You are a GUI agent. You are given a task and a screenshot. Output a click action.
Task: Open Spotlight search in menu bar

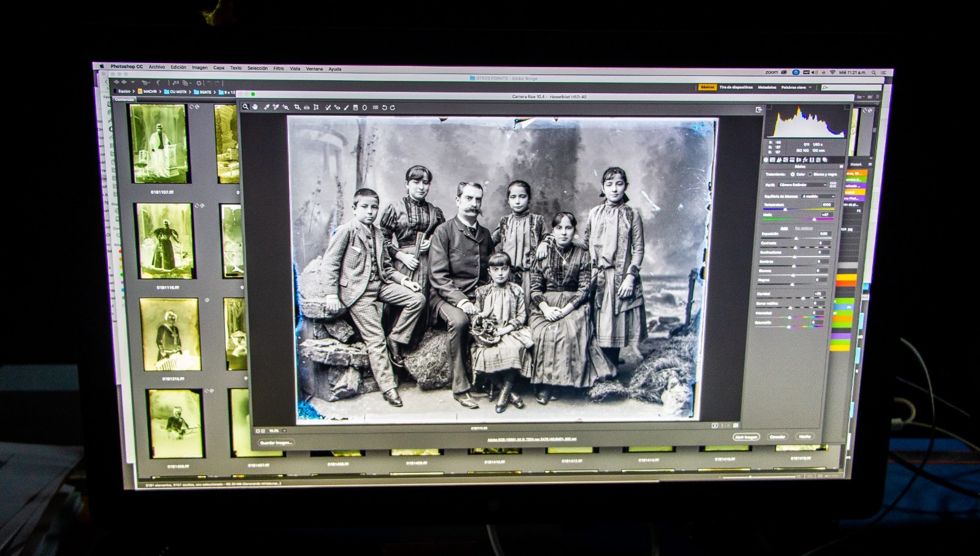(x=873, y=72)
